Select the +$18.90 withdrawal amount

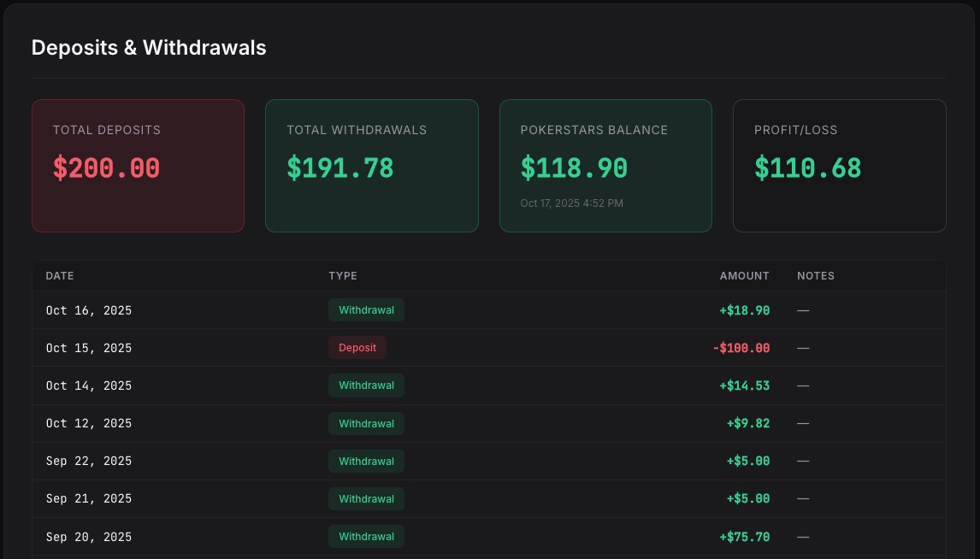(x=744, y=310)
